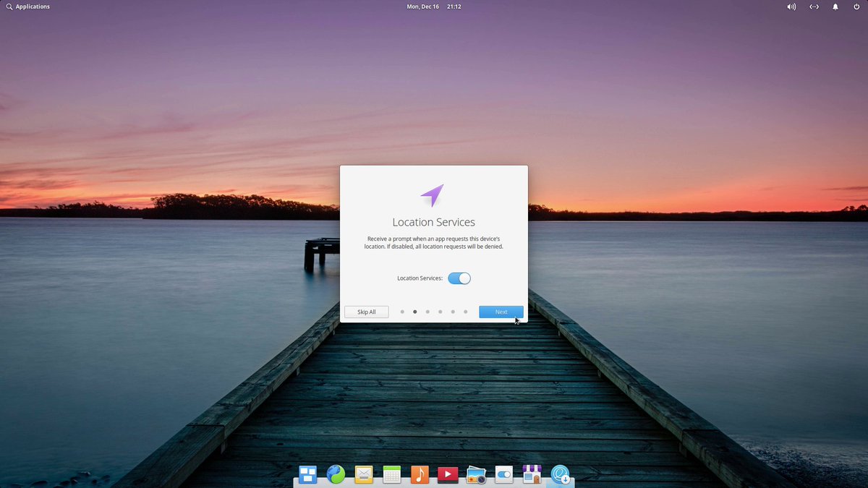The height and width of the screenshot is (488, 868).
Task: Jump to the first onboarding page dot
Action: pyautogui.click(x=402, y=312)
